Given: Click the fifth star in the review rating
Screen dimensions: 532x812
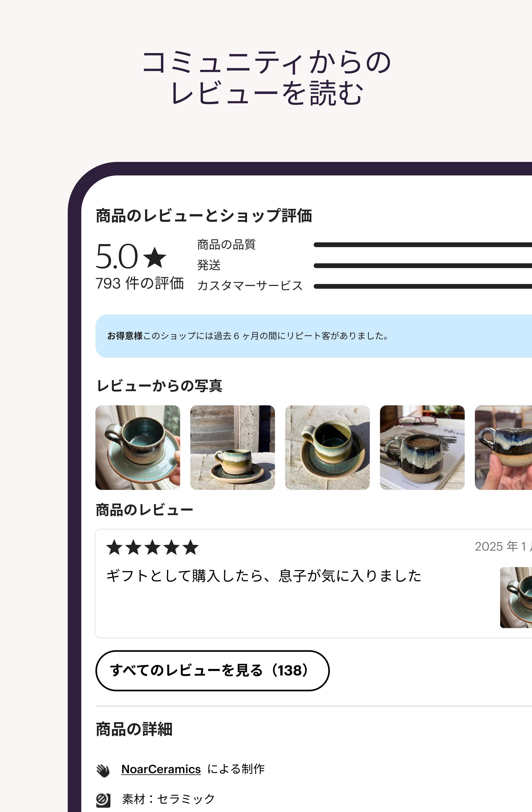Looking at the screenshot, I should (191, 547).
